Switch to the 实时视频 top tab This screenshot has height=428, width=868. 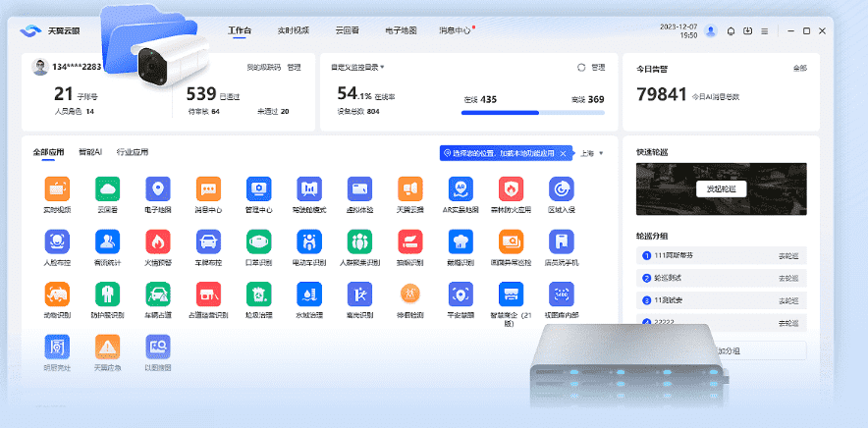click(x=294, y=30)
